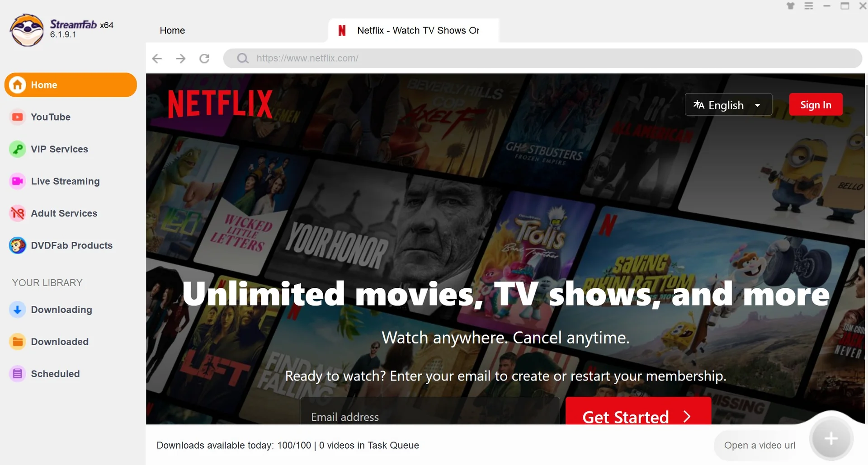Click 'Unlimited movies, TV shows, and more' headline
The image size is (868, 465).
pyautogui.click(x=505, y=294)
